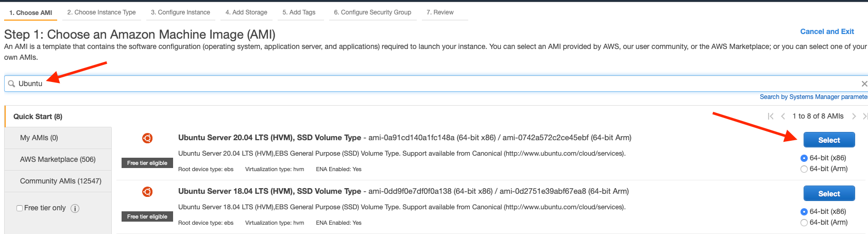
Task: Click Ubuntu 18.04 logo icon
Action: [147, 192]
